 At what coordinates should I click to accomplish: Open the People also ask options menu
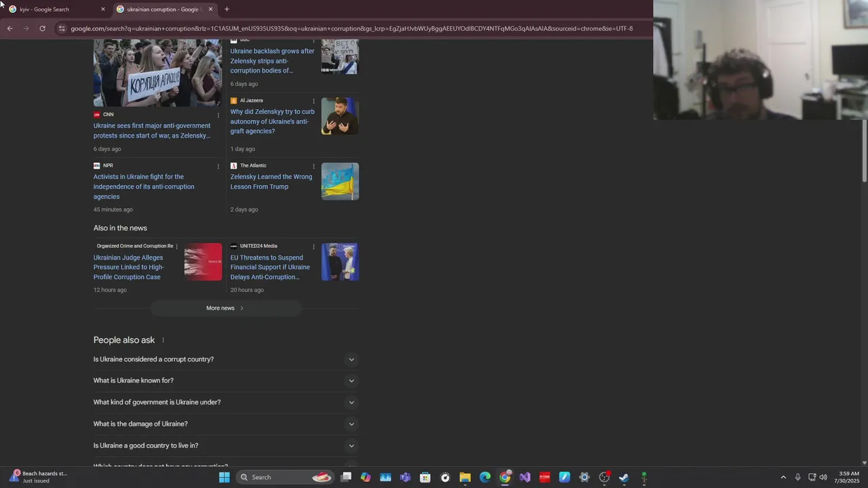click(x=163, y=340)
